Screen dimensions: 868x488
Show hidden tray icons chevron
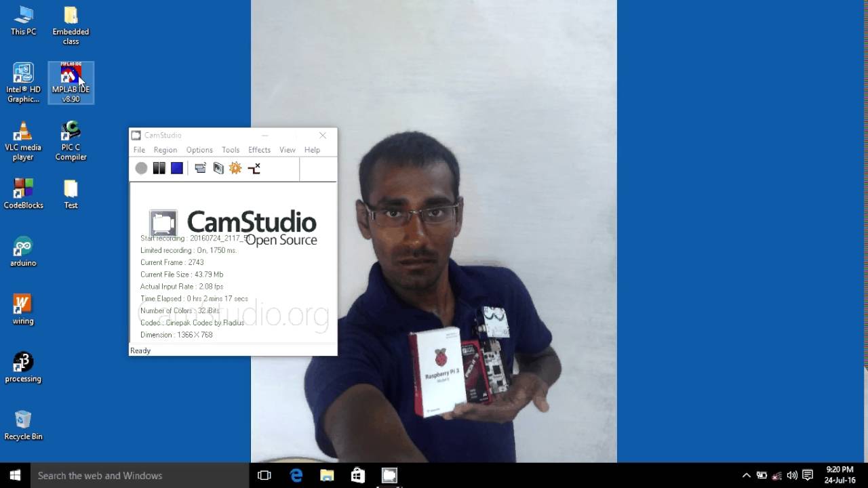click(x=747, y=475)
